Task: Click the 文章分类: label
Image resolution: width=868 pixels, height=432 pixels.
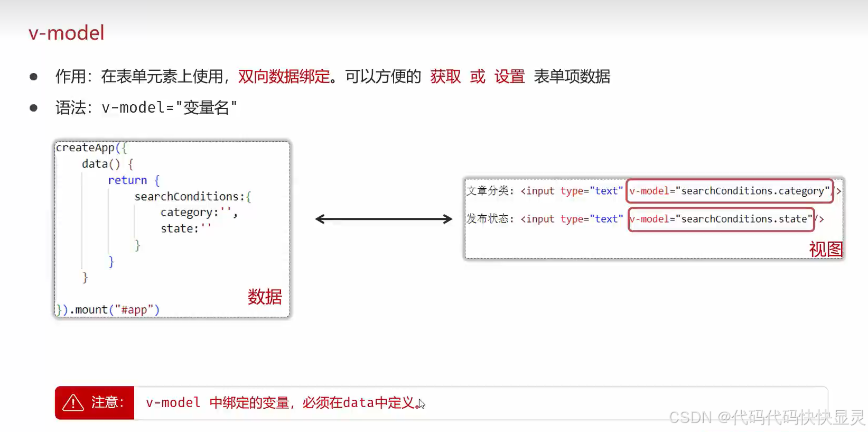Action: pos(490,191)
